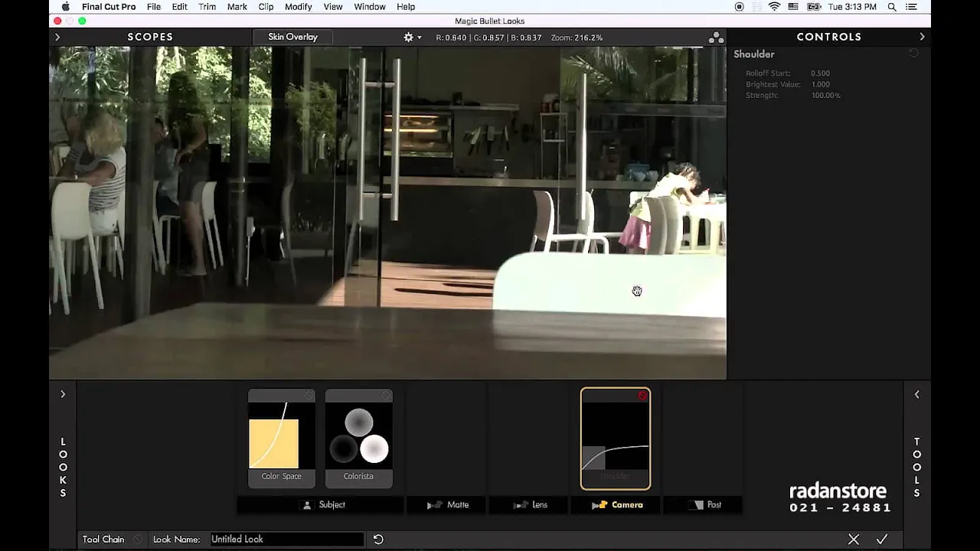
Task: Toggle the Skin Overlay button
Action: [x=292, y=37]
